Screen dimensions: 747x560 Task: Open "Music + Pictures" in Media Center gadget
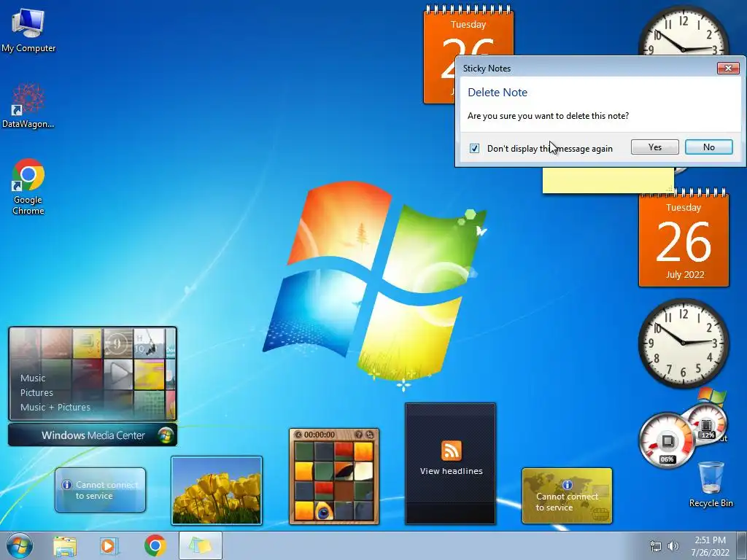(55, 407)
